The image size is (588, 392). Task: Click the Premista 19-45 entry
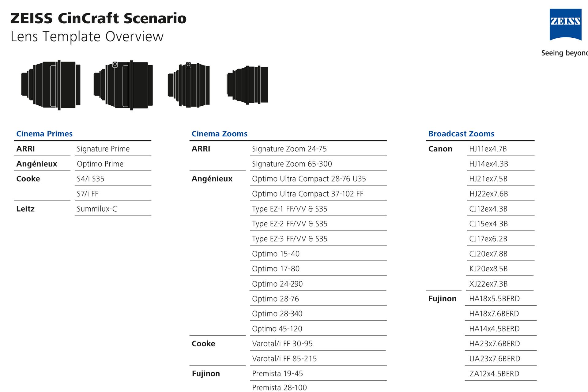277,374
